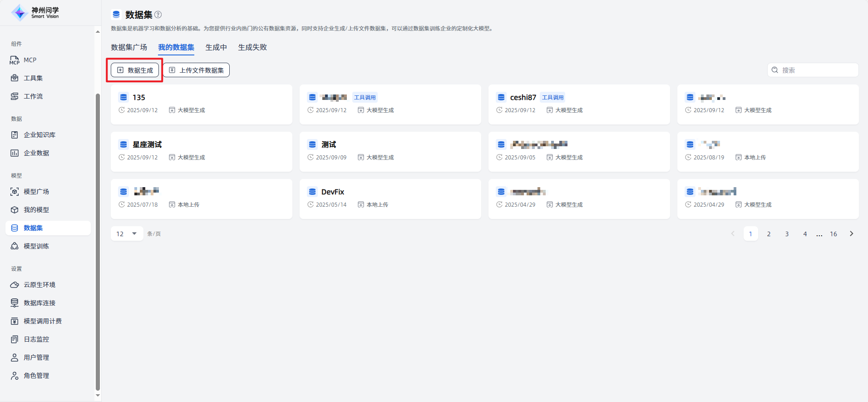The width and height of the screenshot is (868, 402).
Task: Switch to the 数据集广场 tab
Action: 129,47
